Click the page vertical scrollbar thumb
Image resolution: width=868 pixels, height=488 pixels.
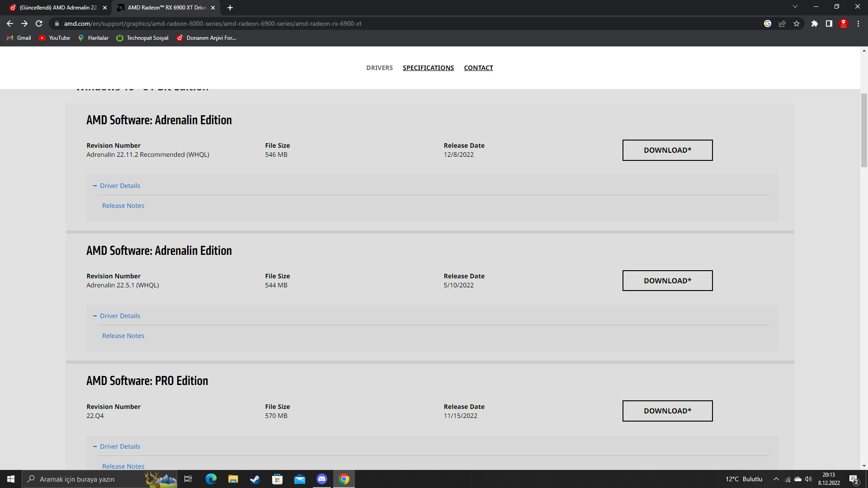(x=864, y=130)
